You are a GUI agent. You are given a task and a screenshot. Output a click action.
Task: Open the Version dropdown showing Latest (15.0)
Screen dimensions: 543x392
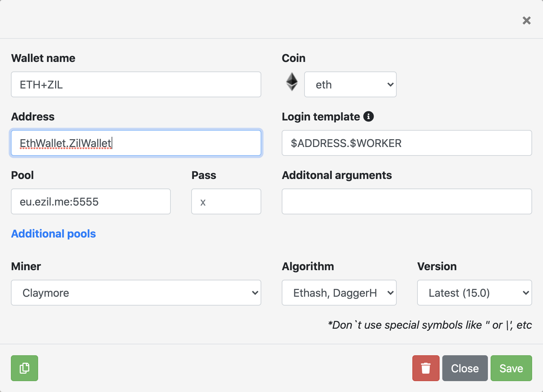click(x=474, y=293)
